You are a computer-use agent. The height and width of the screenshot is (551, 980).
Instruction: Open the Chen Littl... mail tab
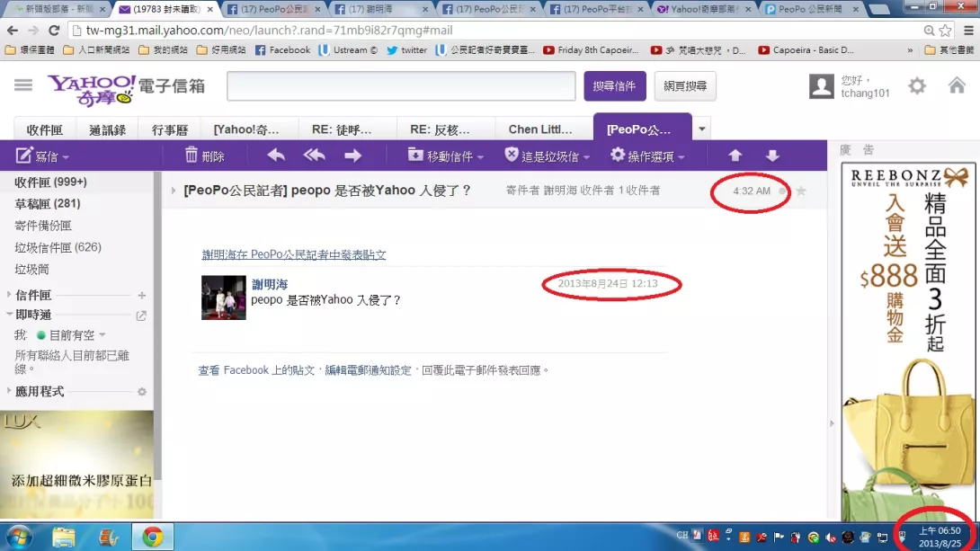coord(540,129)
